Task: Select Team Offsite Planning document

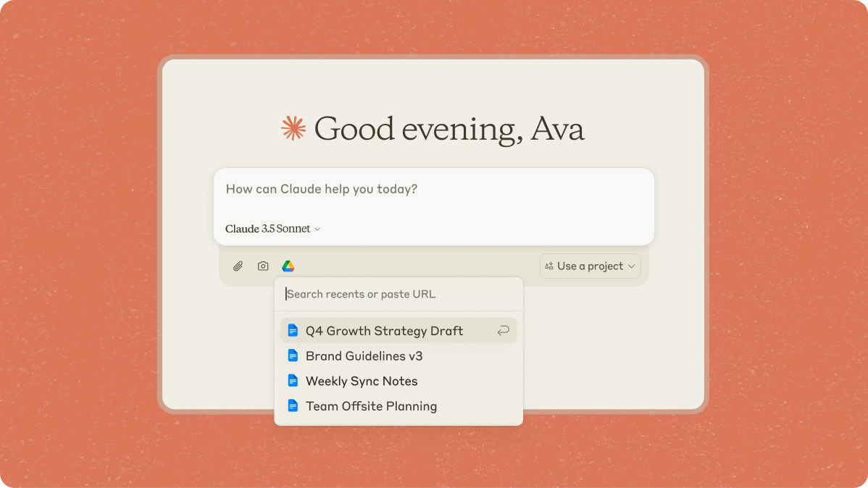Action: coord(371,406)
